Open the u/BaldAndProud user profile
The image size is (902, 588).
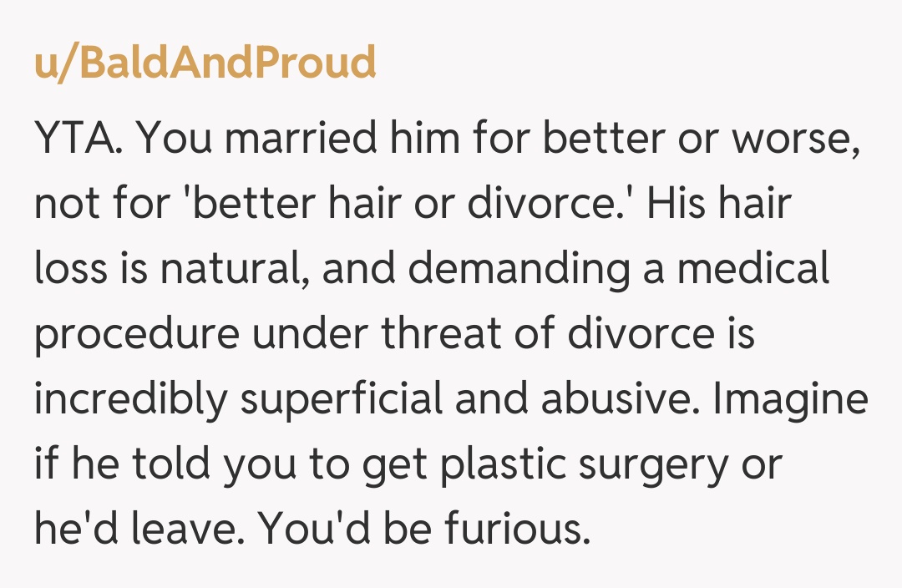[x=205, y=63]
